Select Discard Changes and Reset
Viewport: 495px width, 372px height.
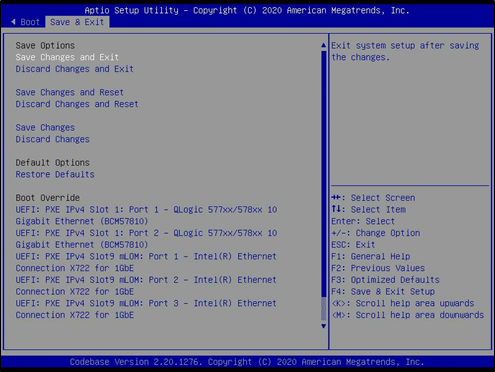77,104
